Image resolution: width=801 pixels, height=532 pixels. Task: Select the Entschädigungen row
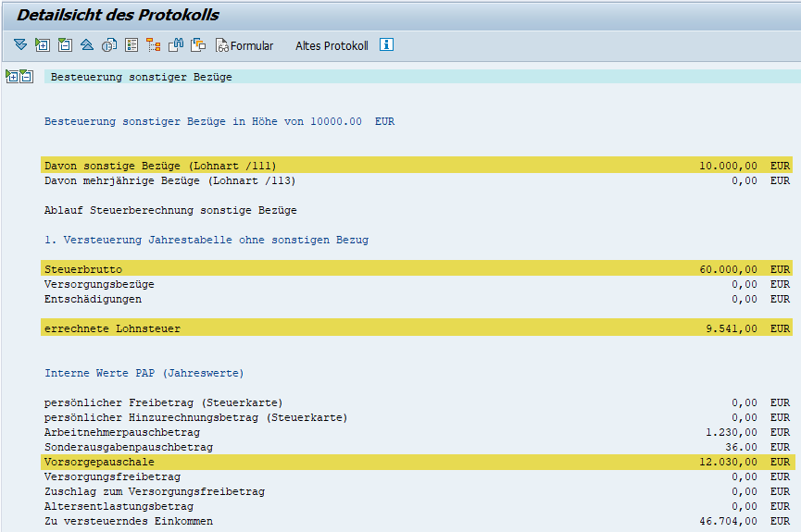coord(417,299)
